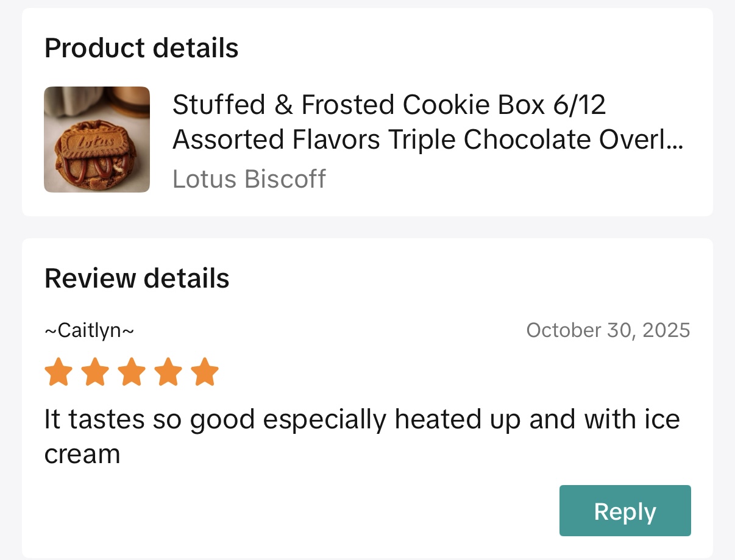Screen dimensions: 735x560
Task: Click the fifth rating star
Action: (x=205, y=372)
